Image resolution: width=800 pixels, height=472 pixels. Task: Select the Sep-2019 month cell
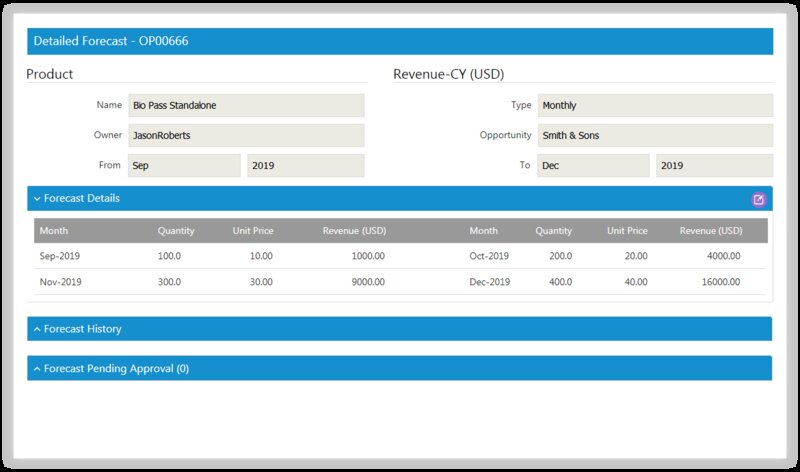point(60,256)
